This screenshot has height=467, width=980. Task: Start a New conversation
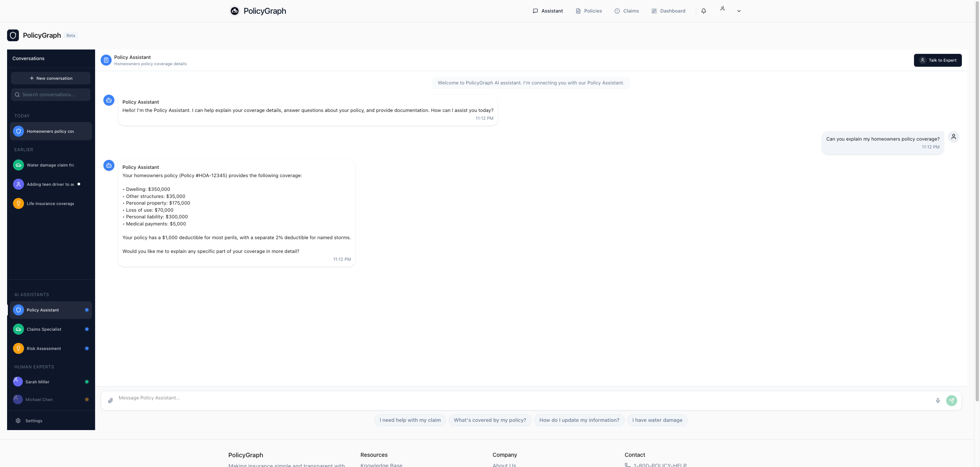[51, 78]
